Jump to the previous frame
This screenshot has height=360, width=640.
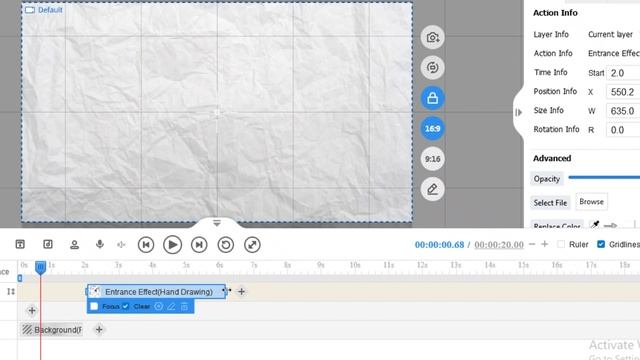[146, 245]
